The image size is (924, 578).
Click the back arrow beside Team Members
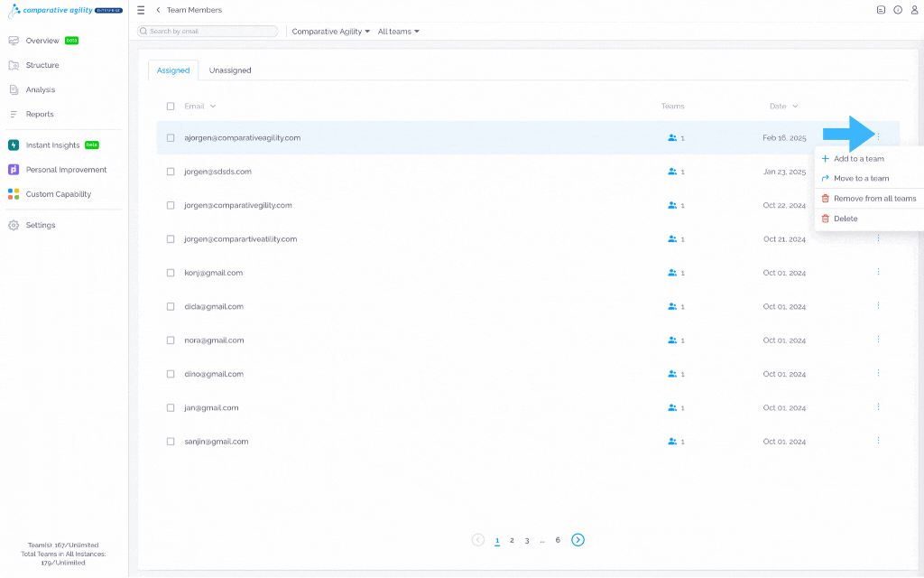(x=158, y=10)
